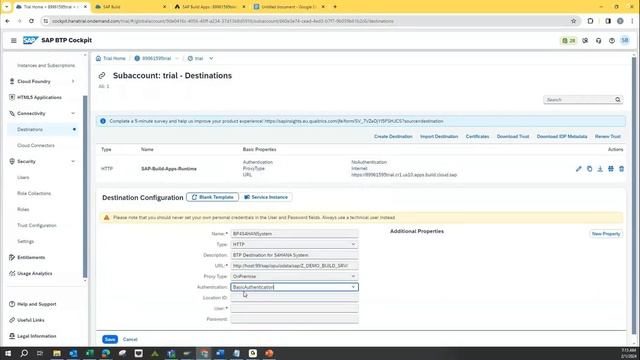
Task: Click Import Destination
Action: 439,136
